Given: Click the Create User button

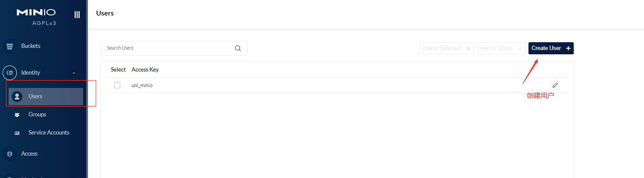Looking at the screenshot, I should [x=551, y=48].
